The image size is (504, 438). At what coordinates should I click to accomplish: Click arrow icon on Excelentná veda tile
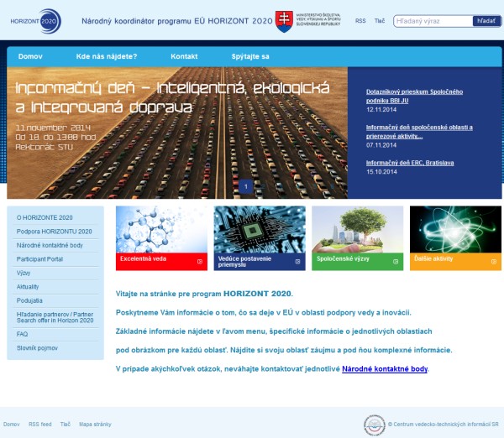200,262
